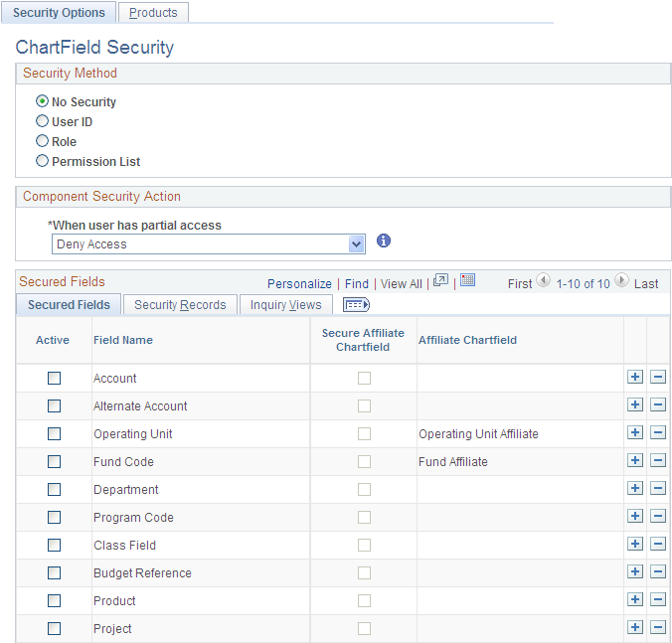This screenshot has height=643, width=672.
Task: Check Active for Alternate Account
Action: [54, 406]
